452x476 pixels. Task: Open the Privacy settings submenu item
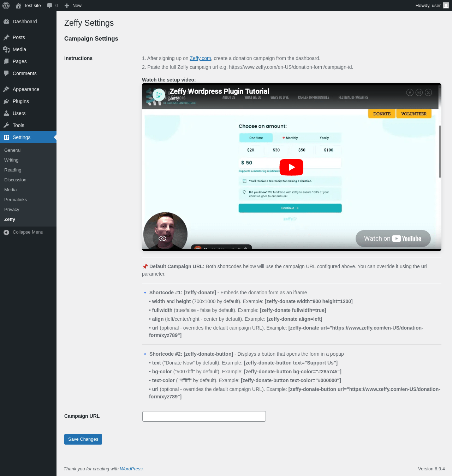[12, 210]
